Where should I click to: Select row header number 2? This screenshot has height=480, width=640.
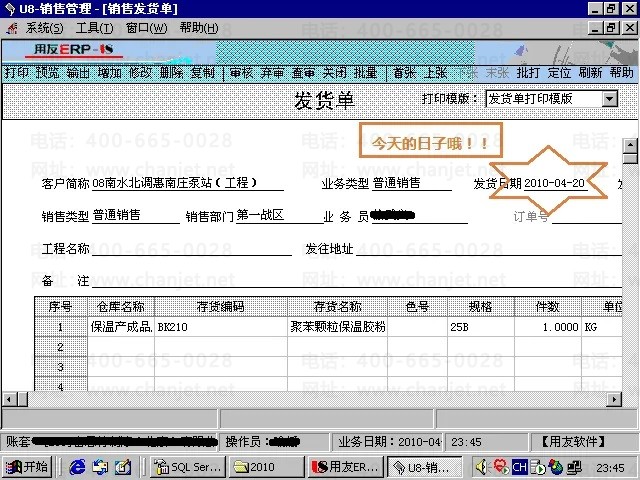click(x=60, y=347)
